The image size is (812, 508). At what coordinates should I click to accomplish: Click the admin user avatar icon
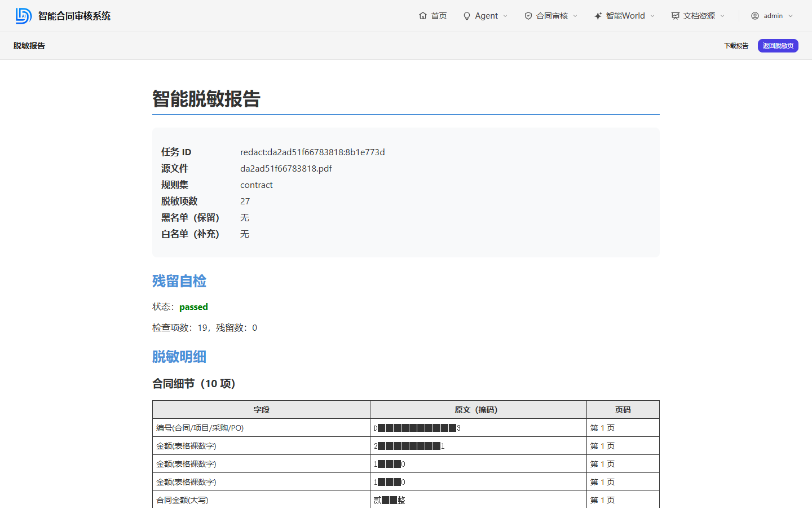755,16
